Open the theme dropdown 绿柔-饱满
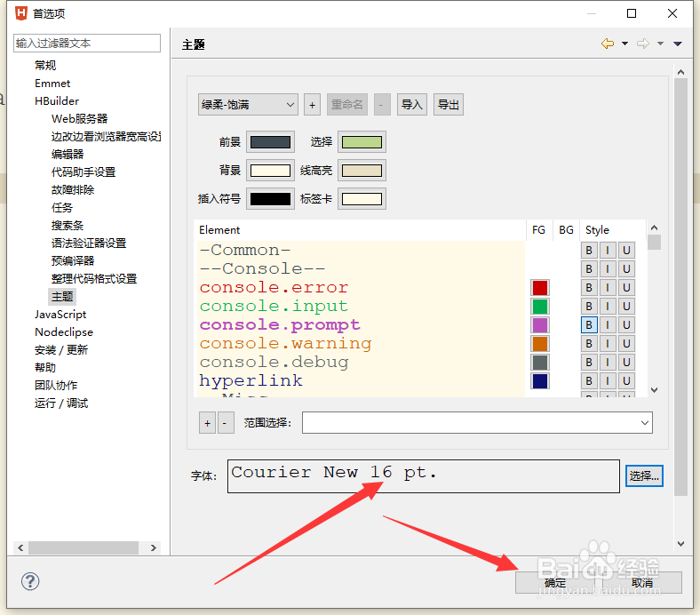 click(248, 105)
